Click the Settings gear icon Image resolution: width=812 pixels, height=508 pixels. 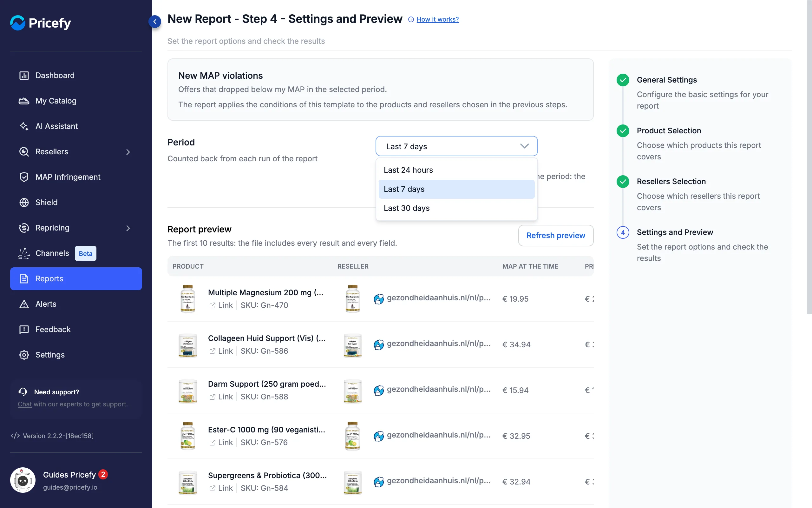[24, 355]
